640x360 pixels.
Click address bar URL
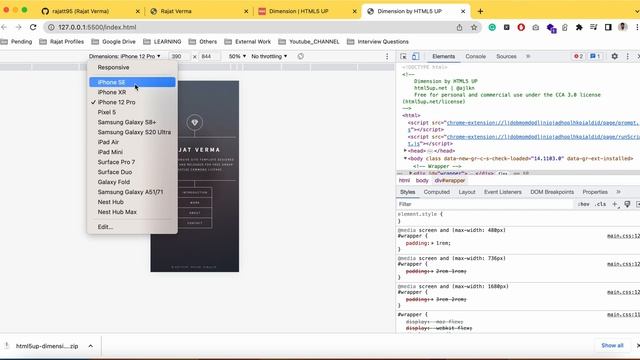tap(97, 27)
